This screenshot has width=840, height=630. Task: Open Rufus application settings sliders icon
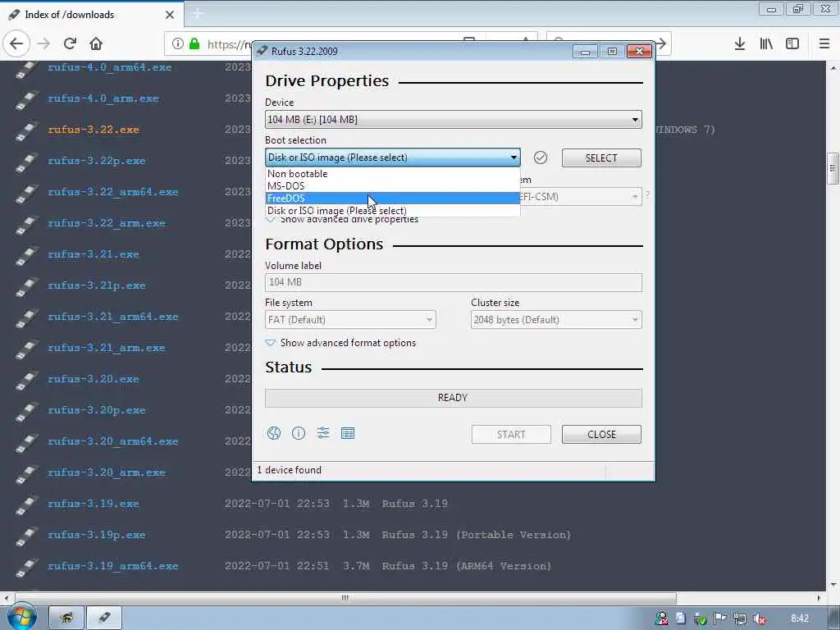323,433
